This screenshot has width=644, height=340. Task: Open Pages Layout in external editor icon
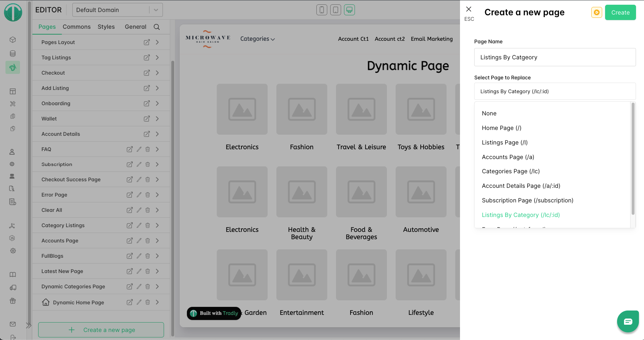[147, 42]
